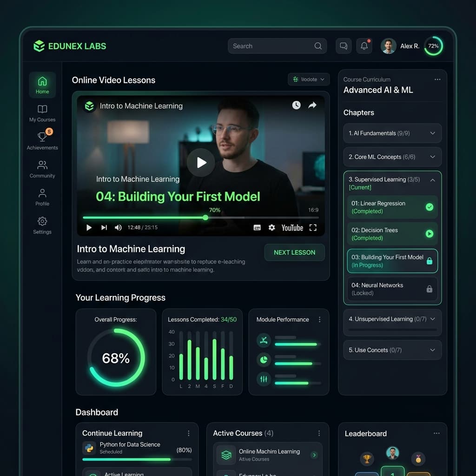This screenshot has width=476, height=476.
Task: Open Continue Learning options menu
Action: (189, 433)
